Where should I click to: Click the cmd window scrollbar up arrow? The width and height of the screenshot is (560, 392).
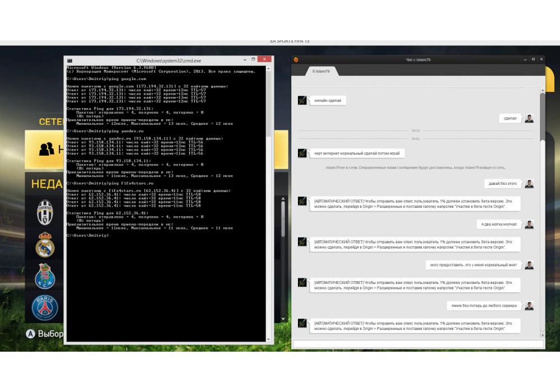(x=269, y=68)
